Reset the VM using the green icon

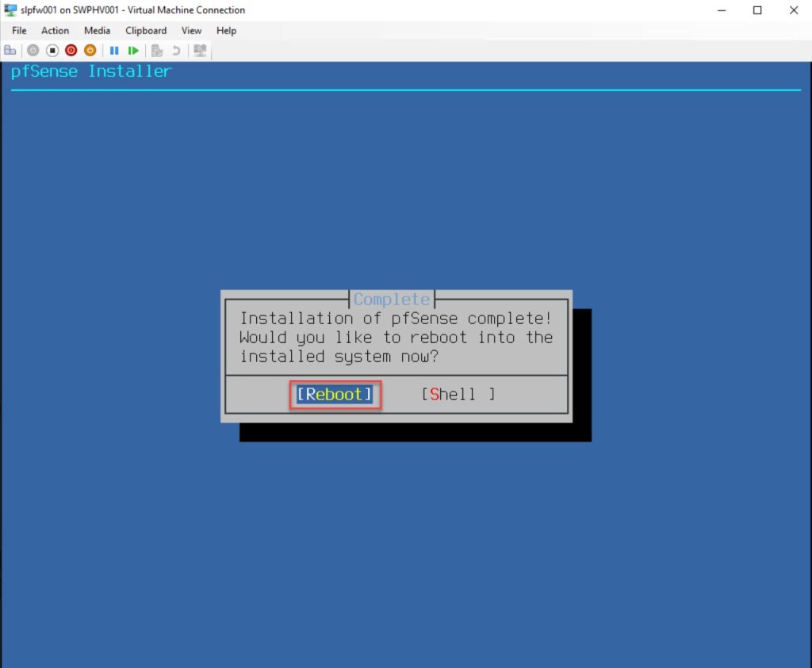tap(133, 51)
